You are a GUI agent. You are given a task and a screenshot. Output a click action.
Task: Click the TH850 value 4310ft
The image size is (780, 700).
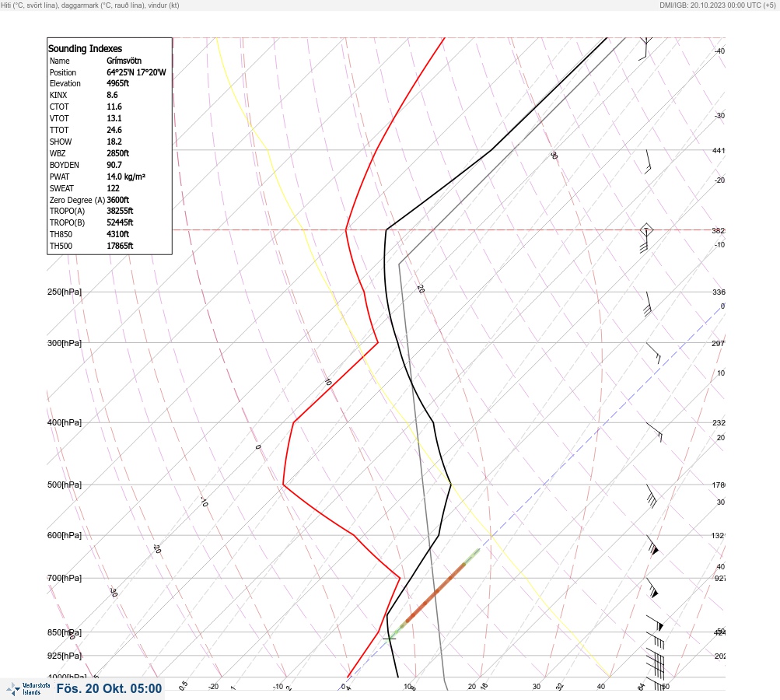(118, 234)
